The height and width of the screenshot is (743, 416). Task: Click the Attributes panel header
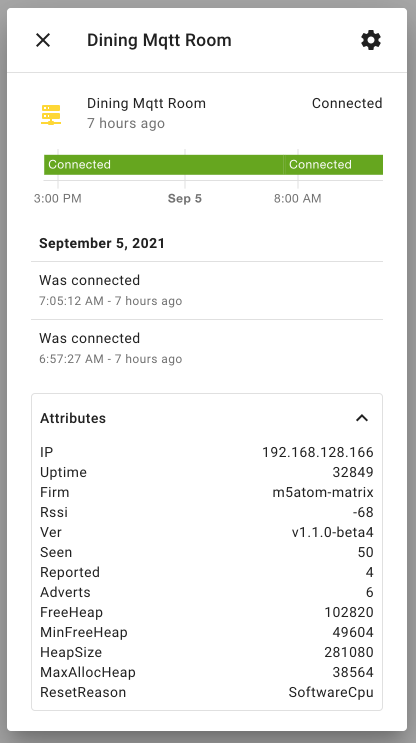coord(207,418)
